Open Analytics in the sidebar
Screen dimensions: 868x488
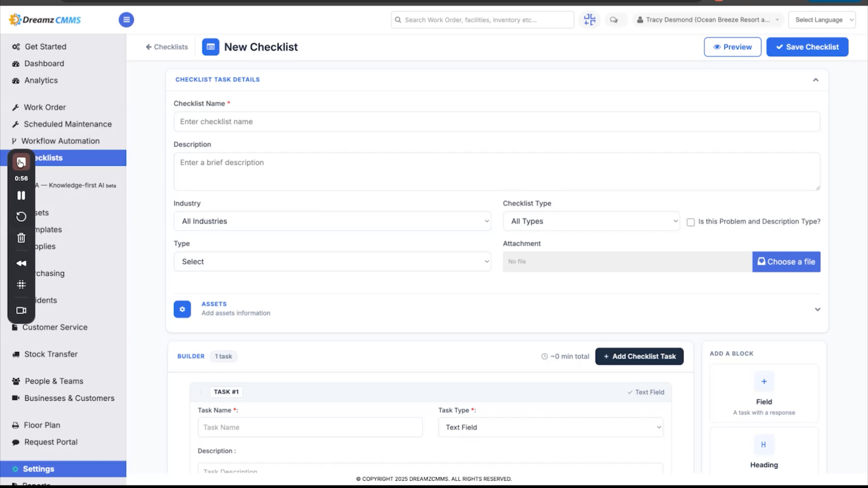pos(41,81)
